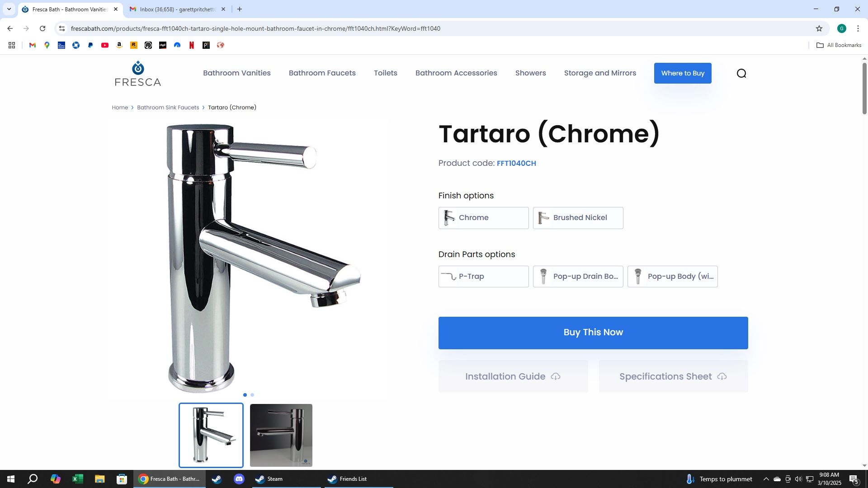Reload the Fresca product page
Image resolution: width=868 pixels, height=488 pixels.
tap(42, 28)
